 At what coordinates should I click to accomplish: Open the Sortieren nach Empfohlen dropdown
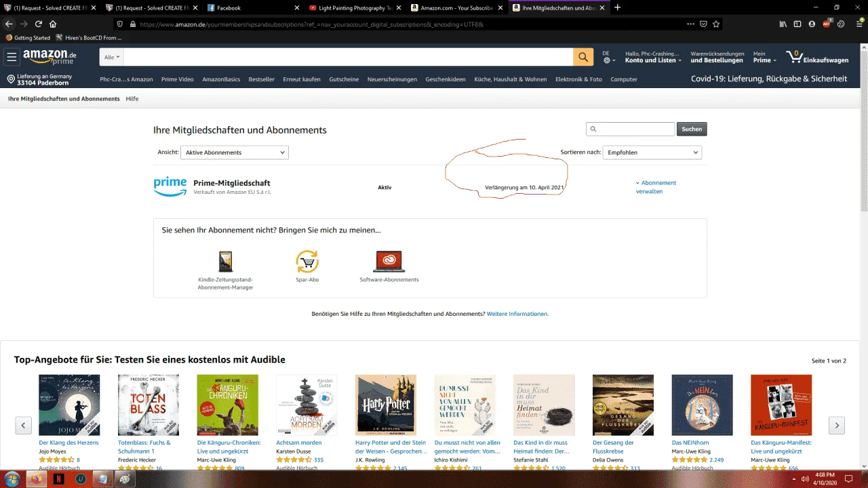point(652,152)
